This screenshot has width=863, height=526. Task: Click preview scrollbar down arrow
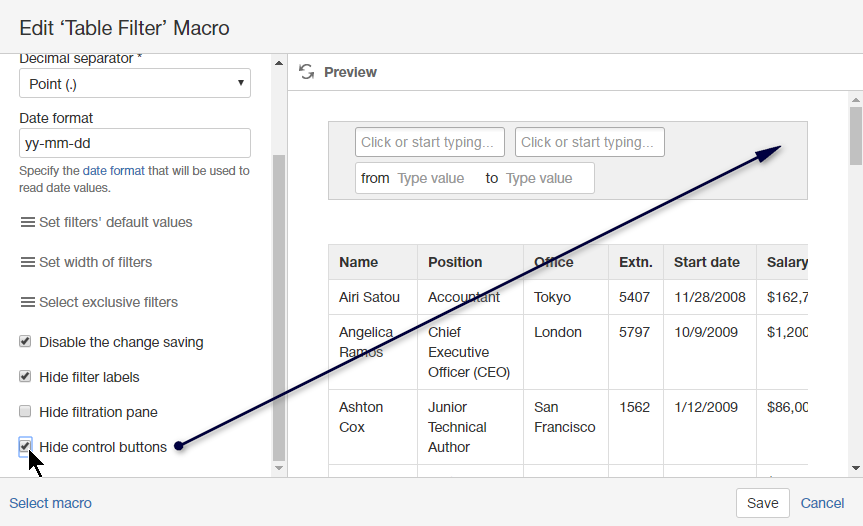click(855, 467)
